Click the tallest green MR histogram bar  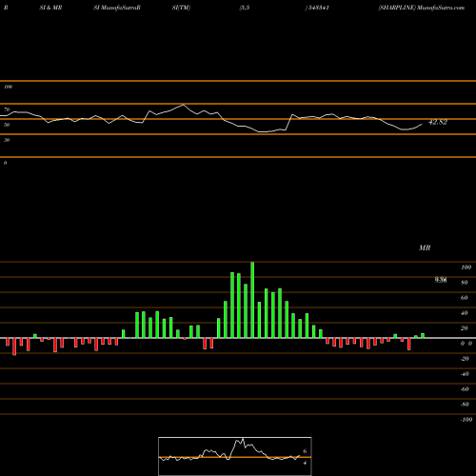click(252, 300)
